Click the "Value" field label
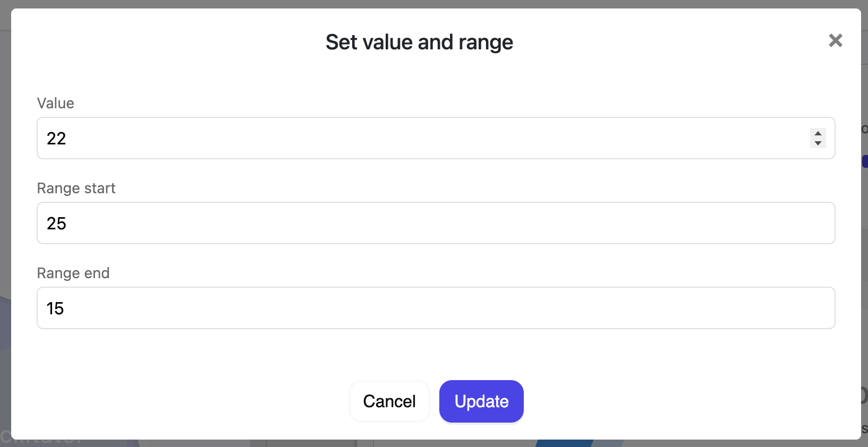 pyautogui.click(x=56, y=103)
